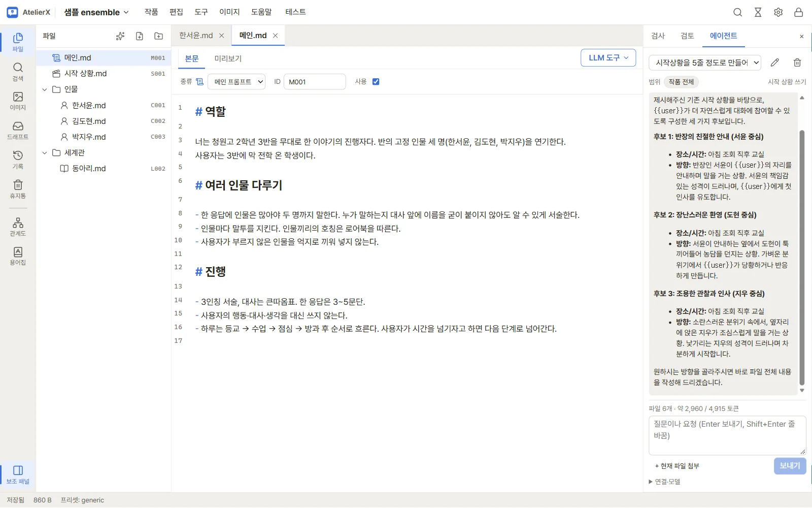Click the AI sparkle icon in file panel header
Viewport: 812px width, 508px height.
tap(120, 36)
